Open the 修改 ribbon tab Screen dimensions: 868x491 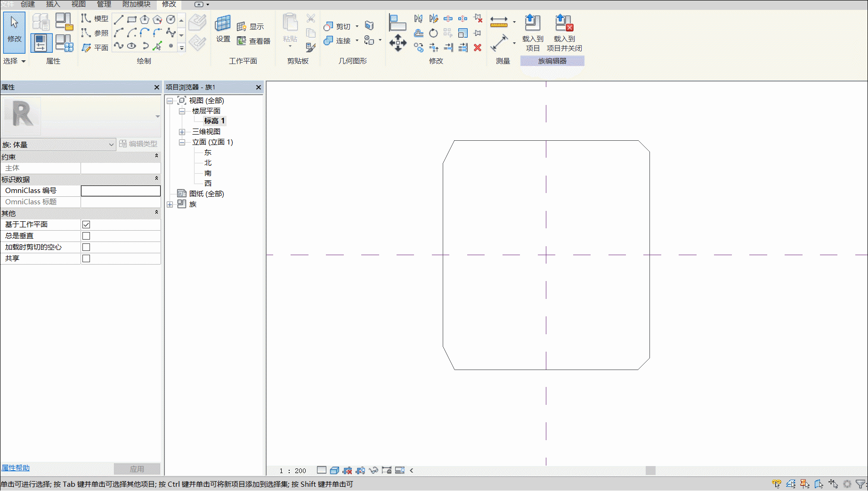(169, 4)
